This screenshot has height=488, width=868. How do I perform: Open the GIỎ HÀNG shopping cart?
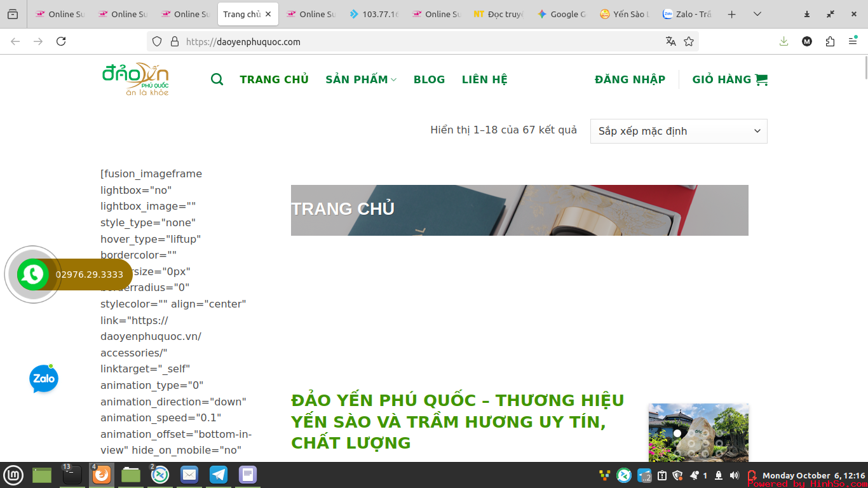click(729, 79)
